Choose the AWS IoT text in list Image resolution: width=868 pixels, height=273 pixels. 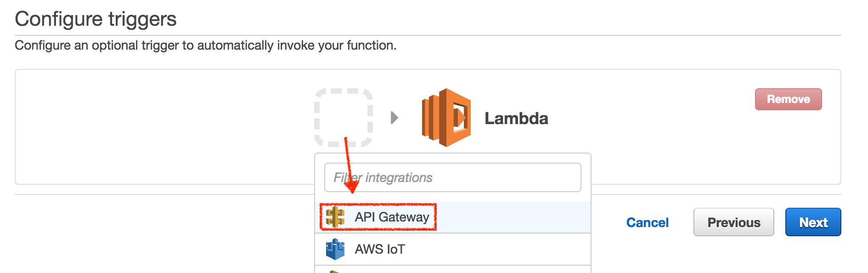tap(380, 249)
